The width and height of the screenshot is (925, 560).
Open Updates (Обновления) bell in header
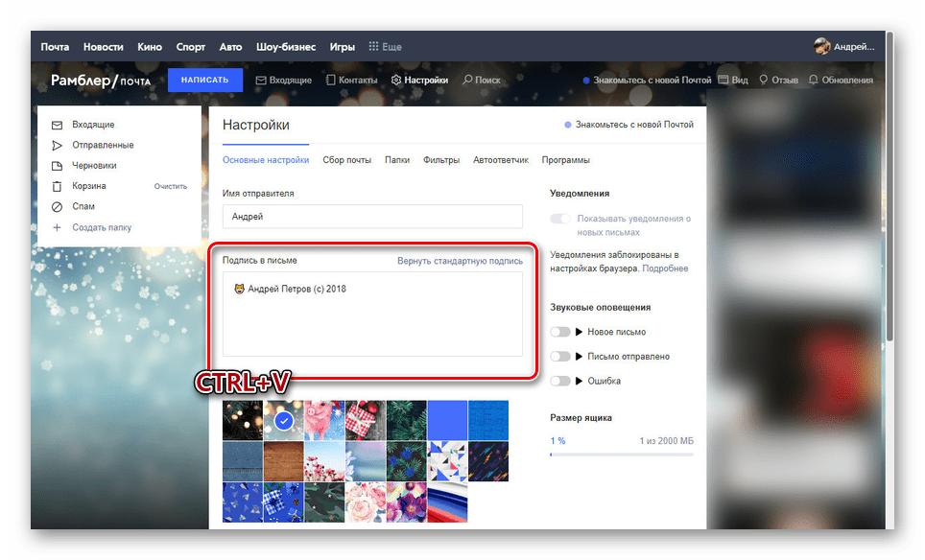(x=814, y=81)
